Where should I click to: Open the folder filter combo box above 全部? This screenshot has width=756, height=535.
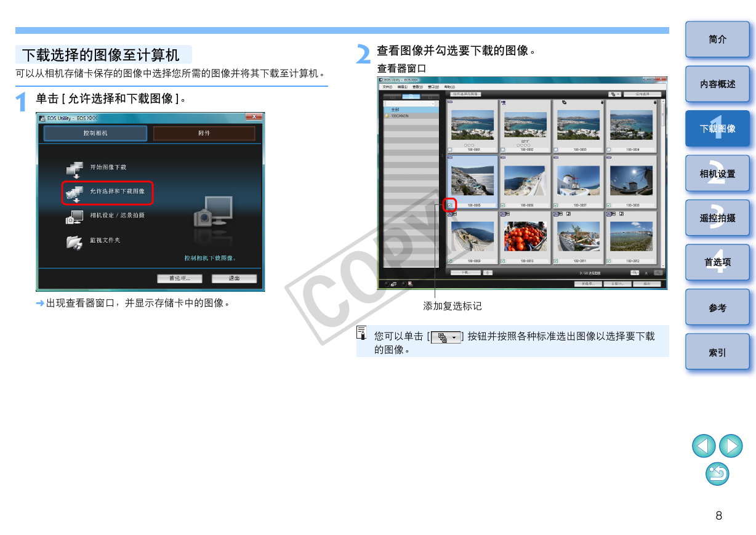(x=409, y=103)
